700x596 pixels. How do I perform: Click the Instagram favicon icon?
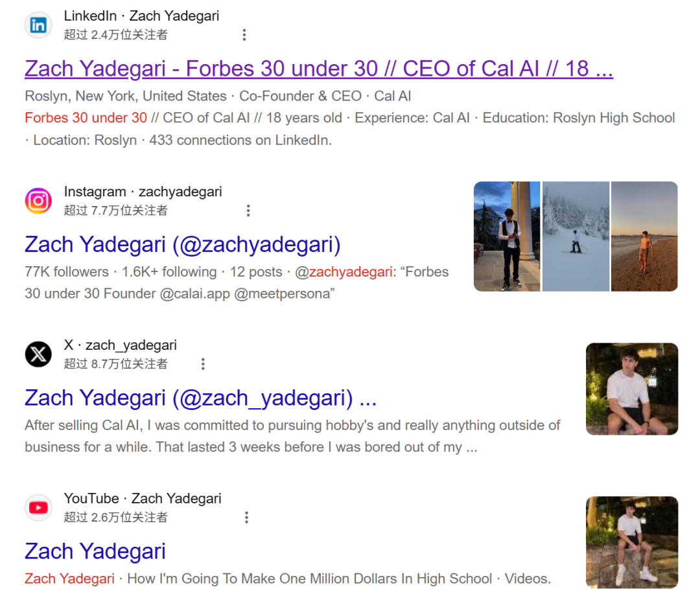click(38, 201)
